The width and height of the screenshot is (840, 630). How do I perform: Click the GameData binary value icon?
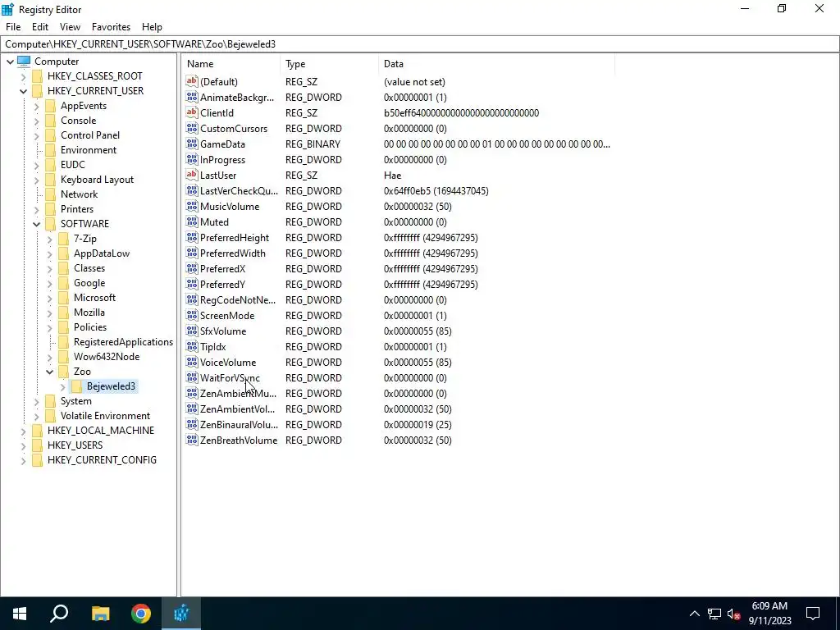[192, 144]
